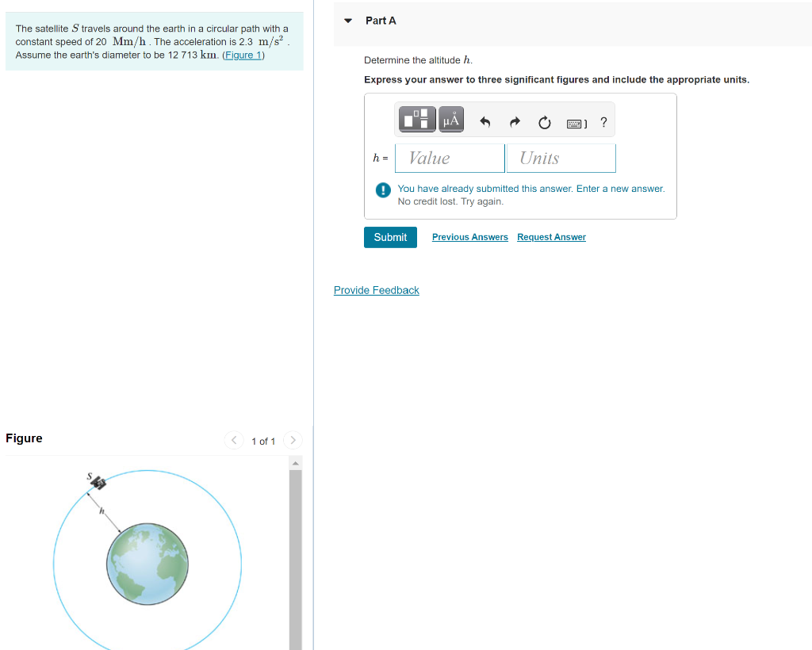Click inside the Value input box
The width and height of the screenshot is (812, 650).
tap(449, 158)
